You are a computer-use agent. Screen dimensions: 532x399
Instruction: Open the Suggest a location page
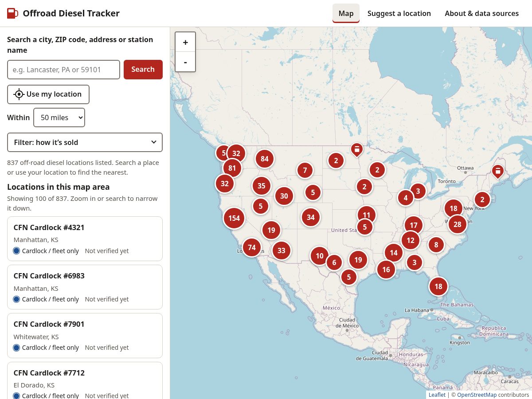pos(399,13)
